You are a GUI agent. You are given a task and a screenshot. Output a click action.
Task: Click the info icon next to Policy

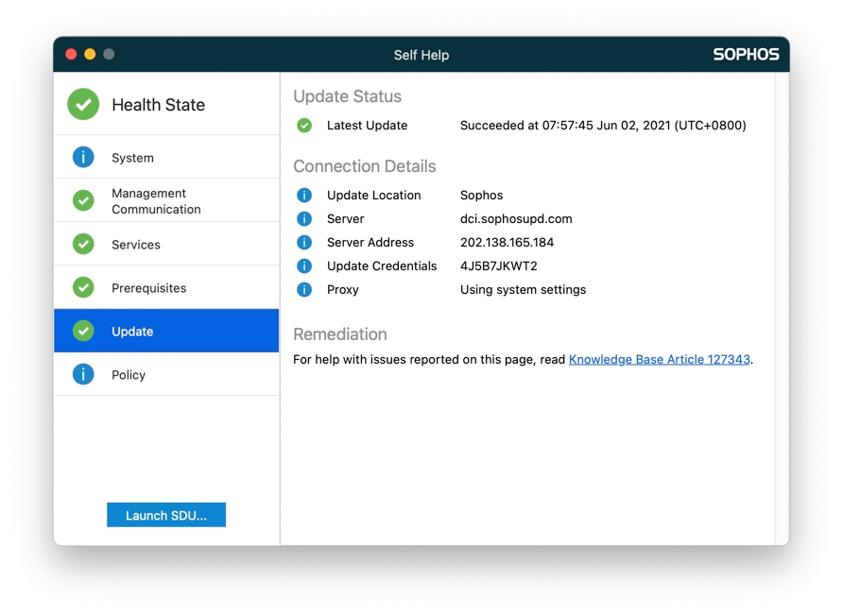(x=82, y=374)
